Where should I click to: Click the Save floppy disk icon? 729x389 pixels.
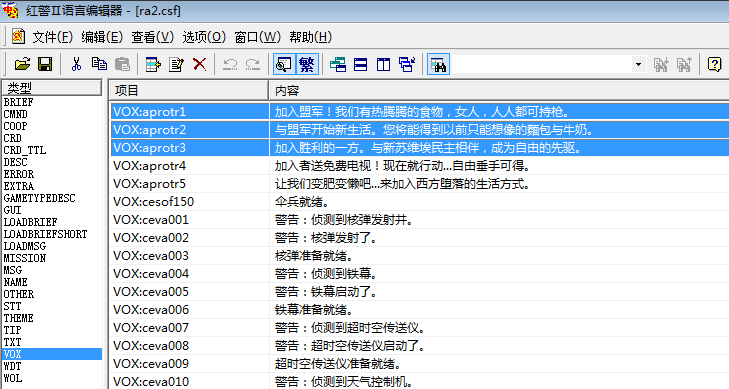point(45,64)
